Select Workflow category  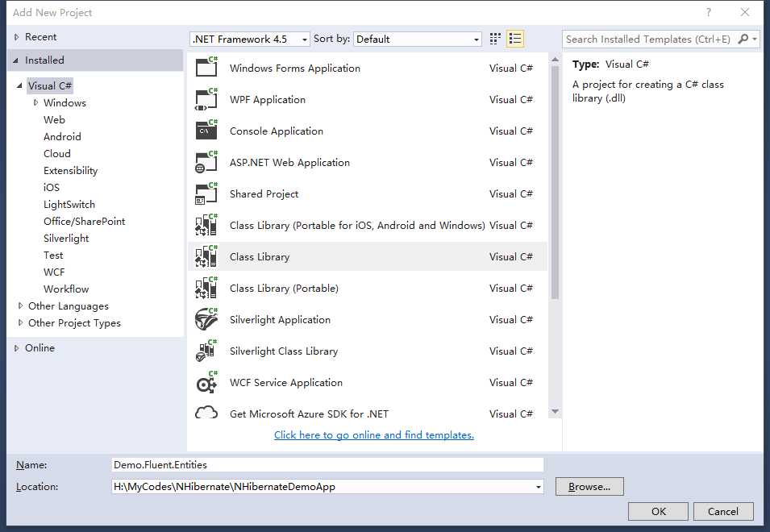66,289
